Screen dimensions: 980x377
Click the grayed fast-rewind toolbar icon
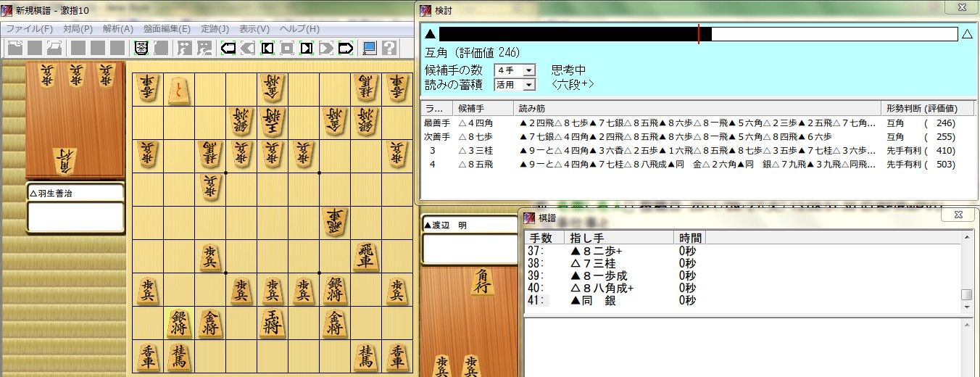(x=249, y=49)
